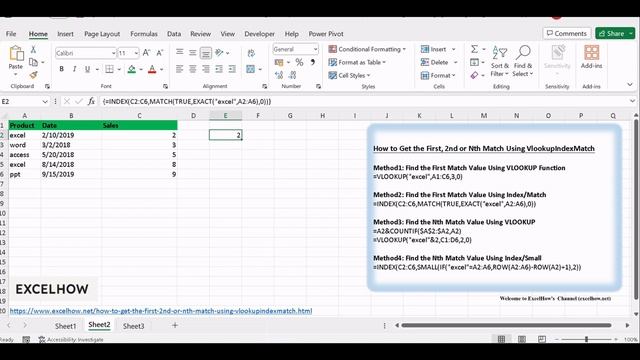The height and width of the screenshot is (360, 640).
Task: Click the Fill down icon
Action: tap(474, 62)
